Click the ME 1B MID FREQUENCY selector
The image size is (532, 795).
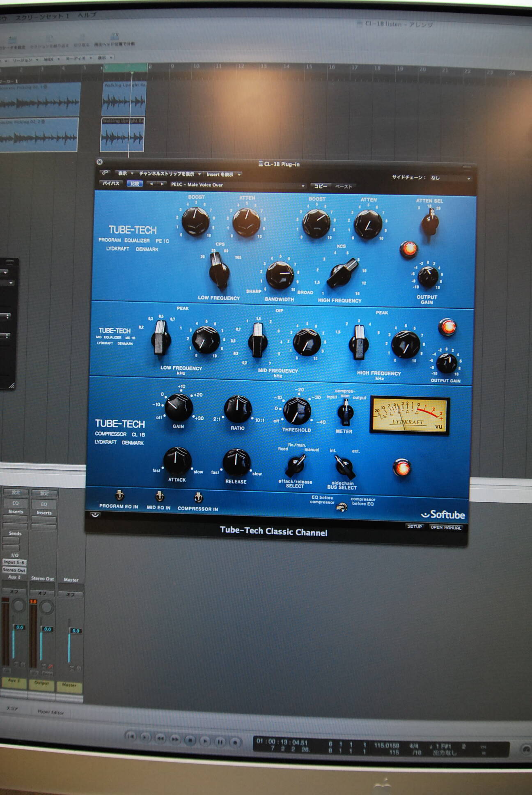click(258, 340)
